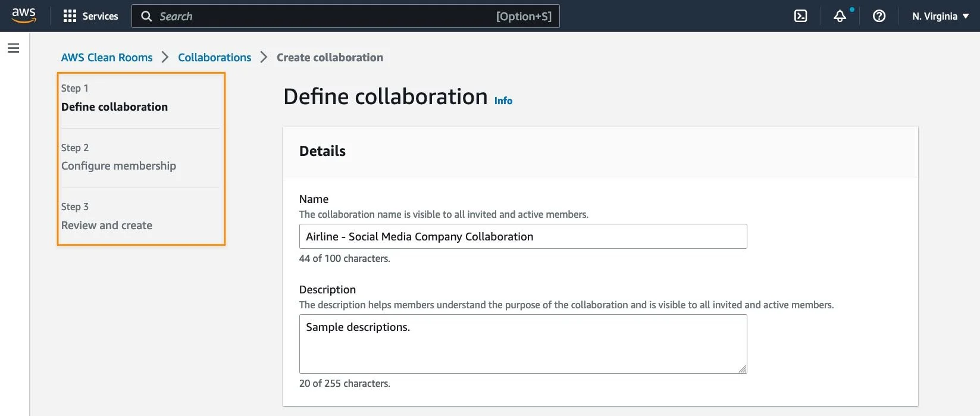Screen dimensions: 980x416
Task: Open the notifications bell
Action: pos(840,16)
